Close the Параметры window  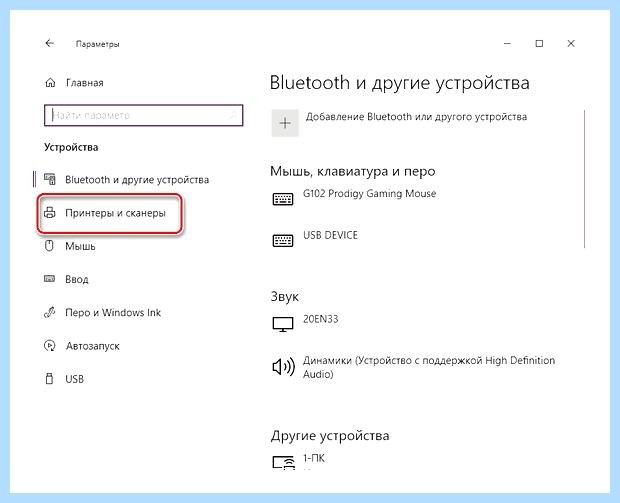pos(571,43)
